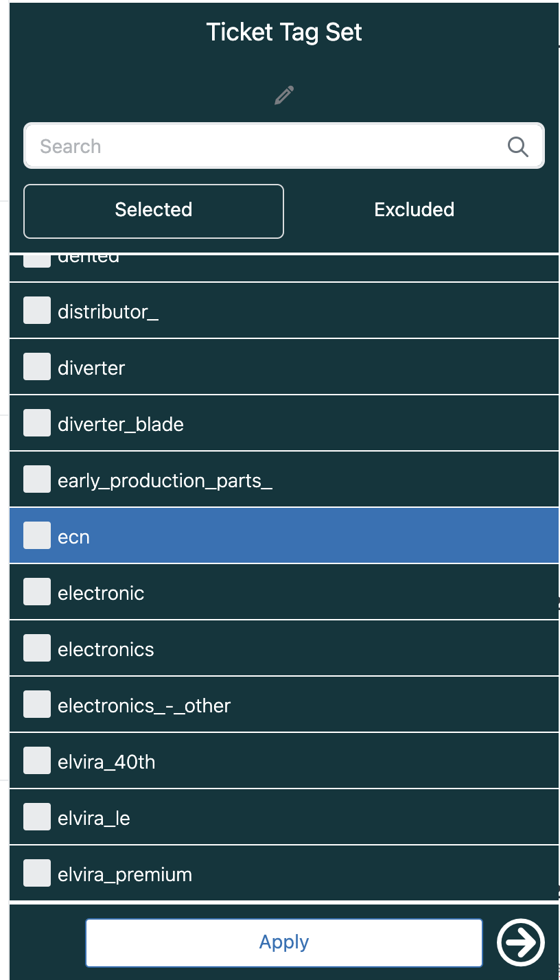The image size is (560, 980).
Task: Select the elvira_40th checkbox
Action: (37, 761)
